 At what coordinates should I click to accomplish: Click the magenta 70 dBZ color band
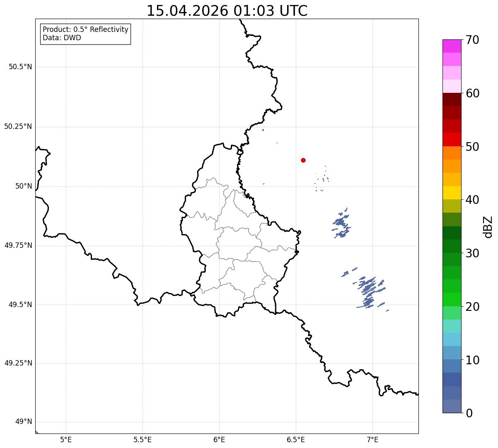(x=452, y=46)
